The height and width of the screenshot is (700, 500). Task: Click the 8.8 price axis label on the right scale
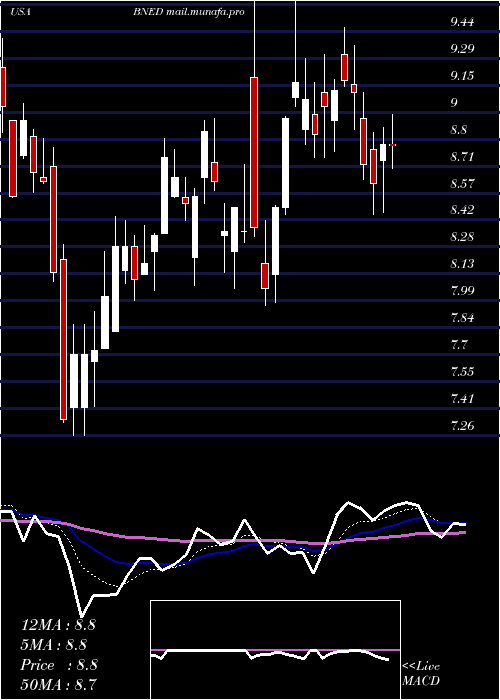point(458,129)
